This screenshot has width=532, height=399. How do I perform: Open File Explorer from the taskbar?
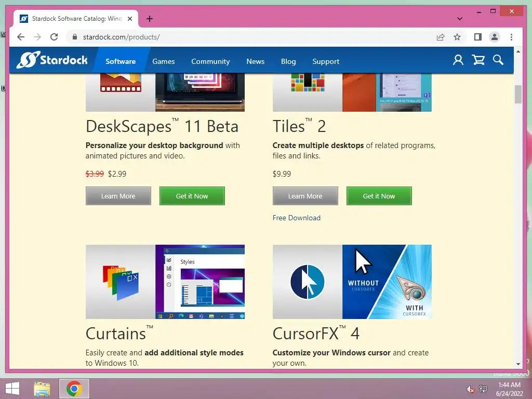pyautogui.click(x=42, y=389)
